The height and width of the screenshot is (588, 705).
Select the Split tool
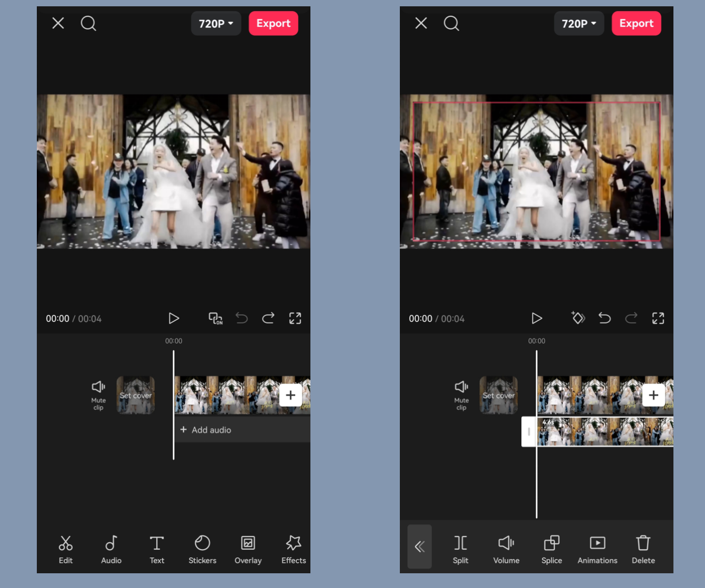click(460, 549)
